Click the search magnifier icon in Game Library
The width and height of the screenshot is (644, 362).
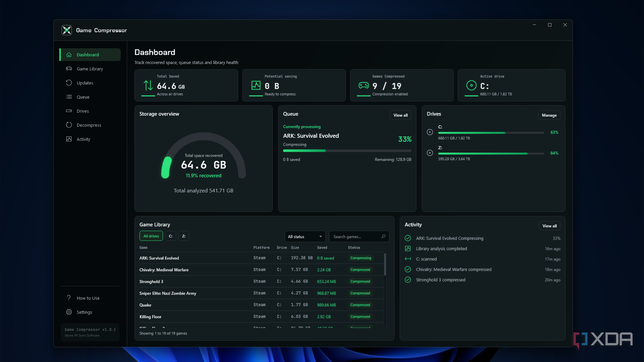pos(383,236)
